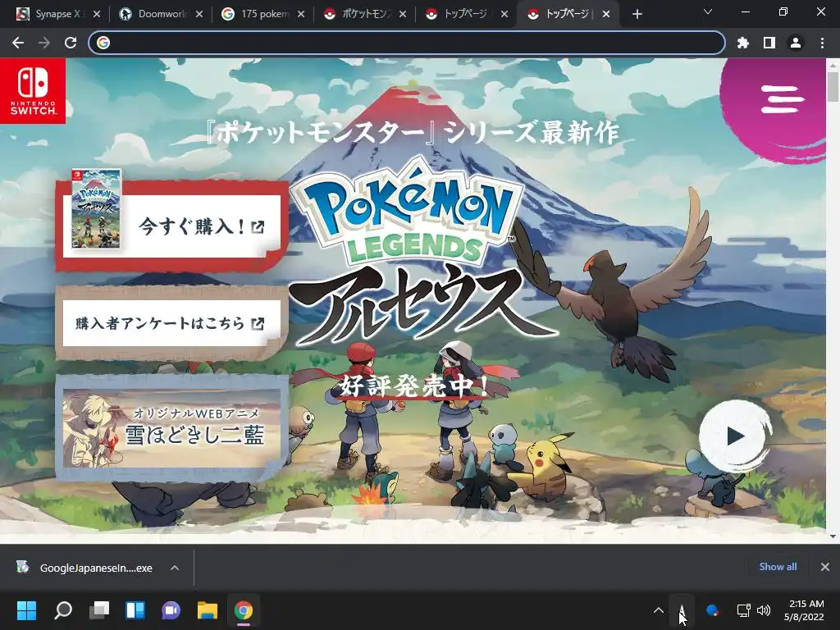Open volume speaker tray icon
This screenshot has height=630, width=840.
click(764, 610)
